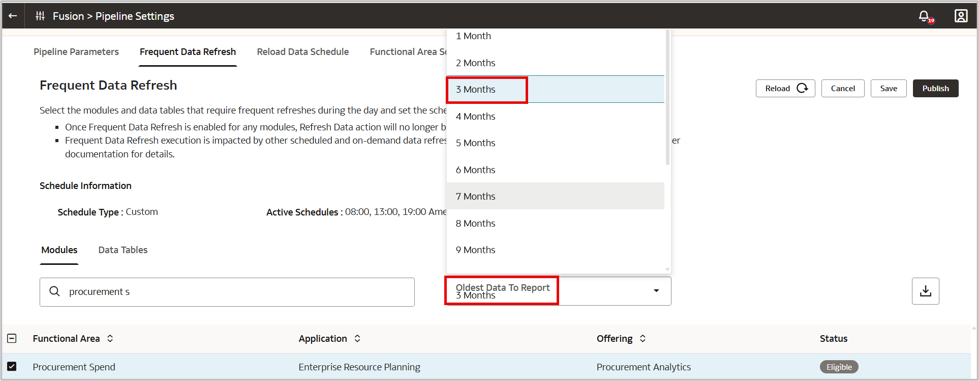Viewport: 979px width, 381px height.
Task: Open the notifications bell
Action: pyautogui.click(x=925, y=16)
